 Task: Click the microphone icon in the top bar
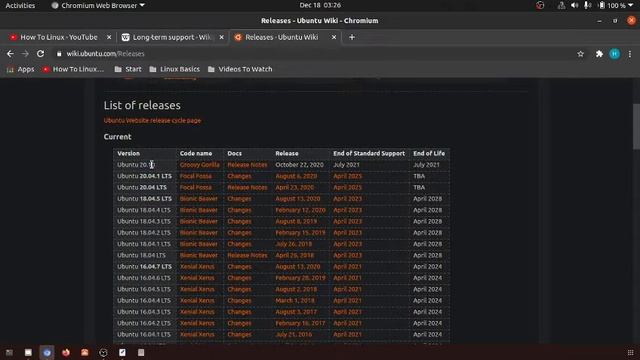(587, 5)
